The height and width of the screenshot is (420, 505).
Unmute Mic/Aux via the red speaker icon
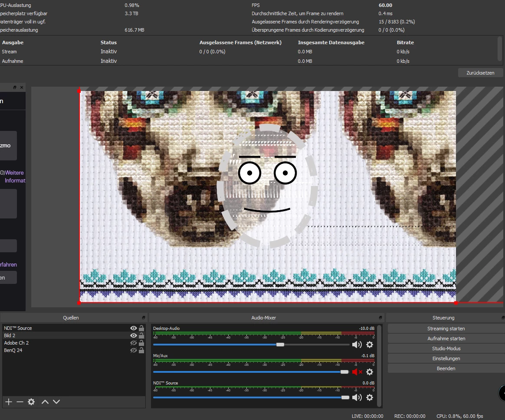[x=357, y=372]
